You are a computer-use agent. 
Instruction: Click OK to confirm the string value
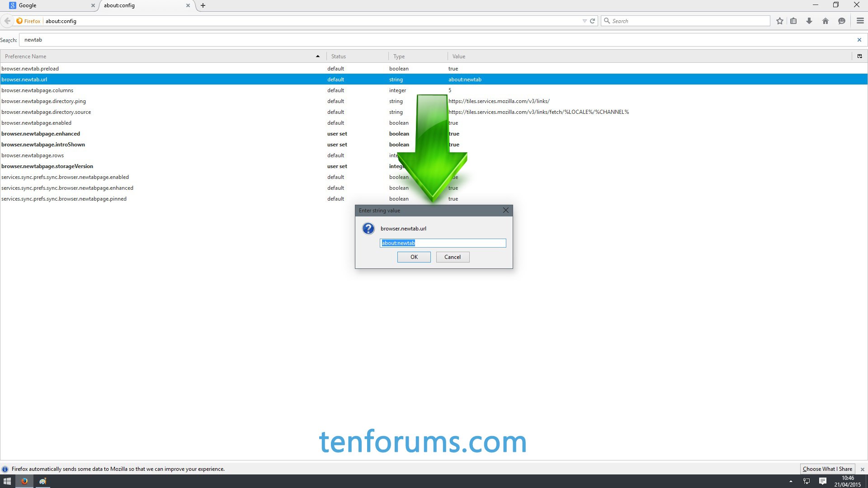414,257
